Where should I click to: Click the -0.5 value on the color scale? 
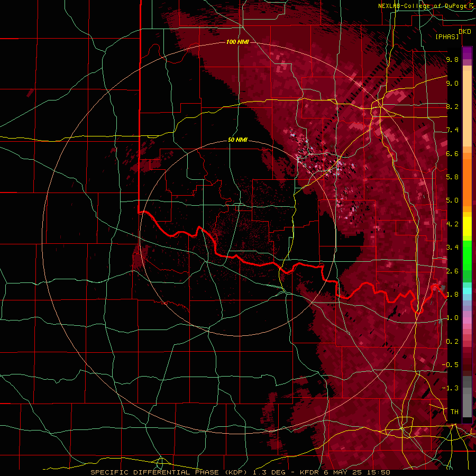(451, 364)
